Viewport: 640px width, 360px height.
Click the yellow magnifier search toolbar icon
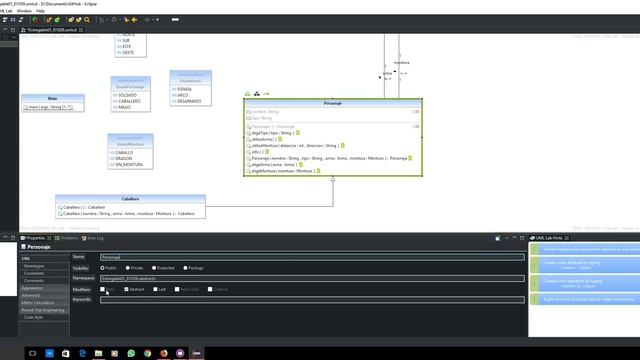point(87,20)
